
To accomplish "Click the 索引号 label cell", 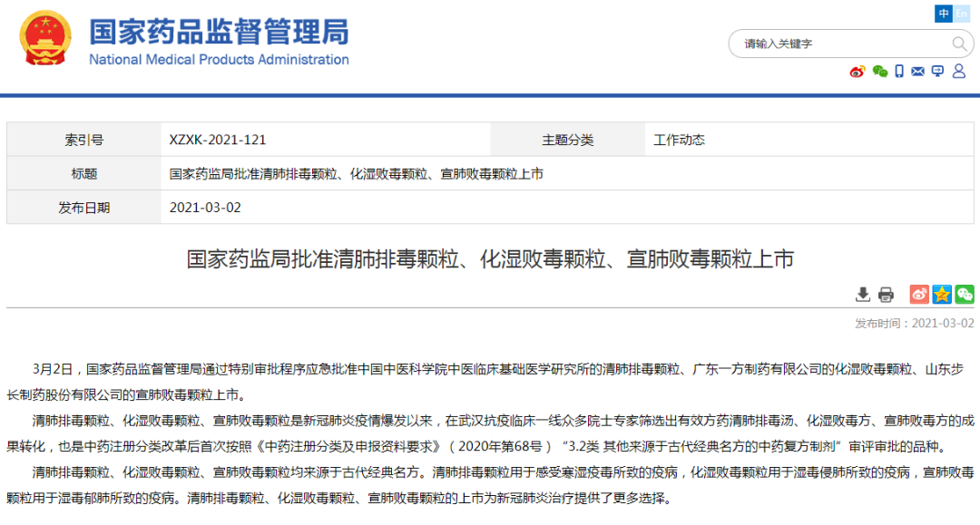I will pyautogui.click(x=83, y=140).
